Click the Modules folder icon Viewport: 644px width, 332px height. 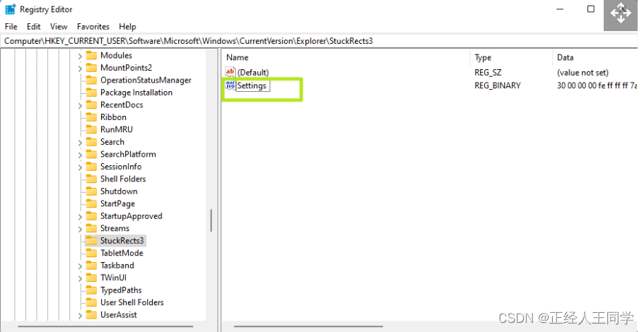coord(92,55)
